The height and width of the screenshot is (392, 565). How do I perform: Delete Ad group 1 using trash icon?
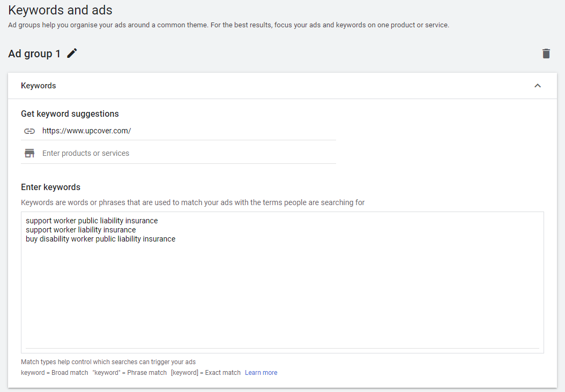tap(546, 54)
